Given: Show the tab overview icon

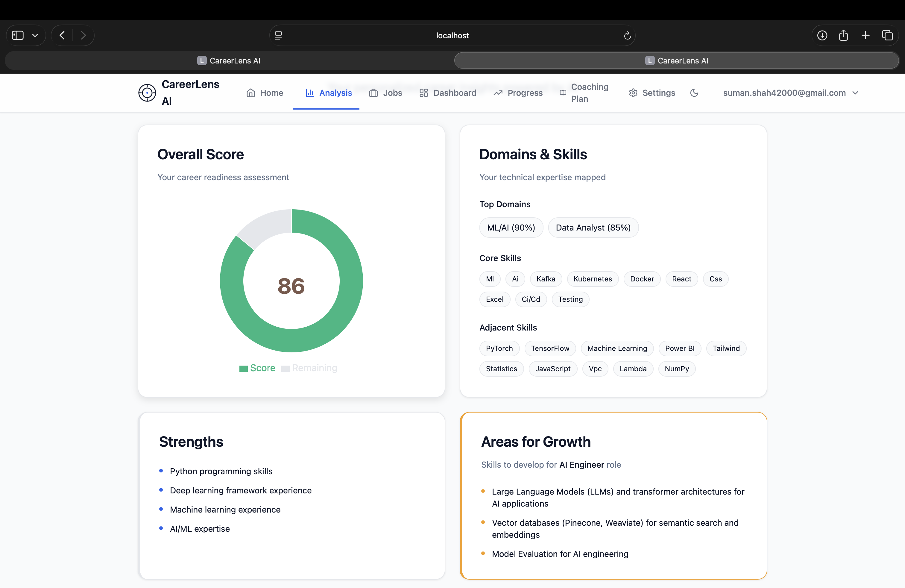Looking at the screenshot, I should coord(887,35).
